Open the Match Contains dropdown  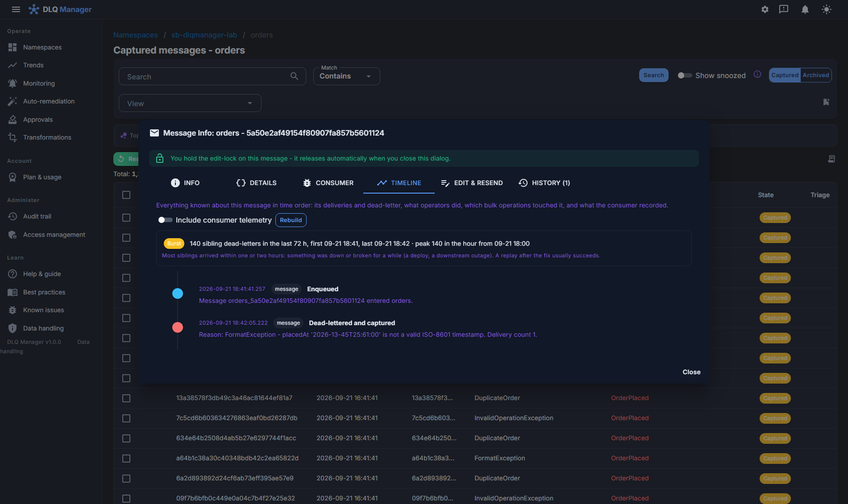pos(346,76)
